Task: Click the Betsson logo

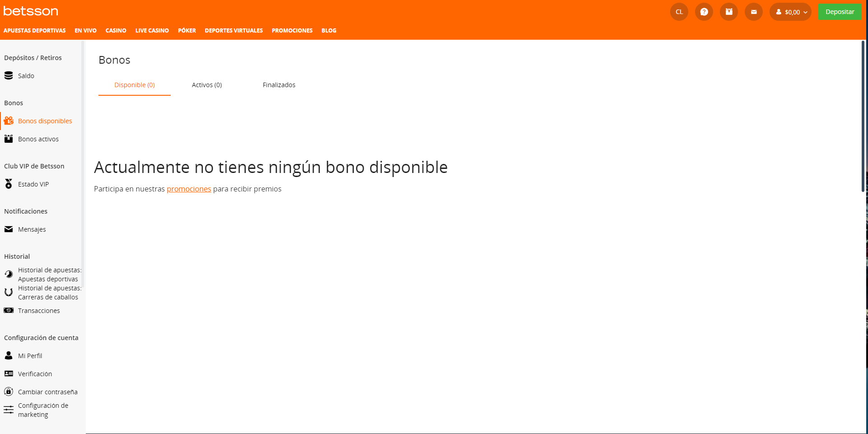Action: click(31, 11)
